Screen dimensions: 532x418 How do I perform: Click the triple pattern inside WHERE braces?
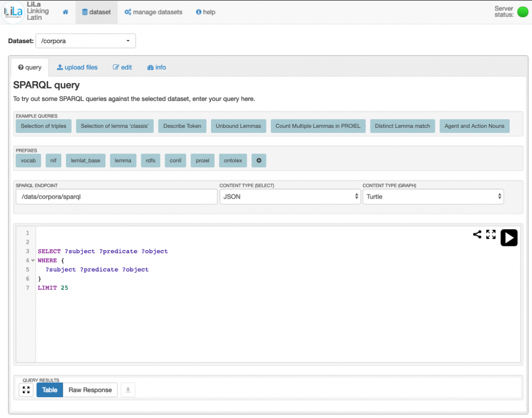97,269
